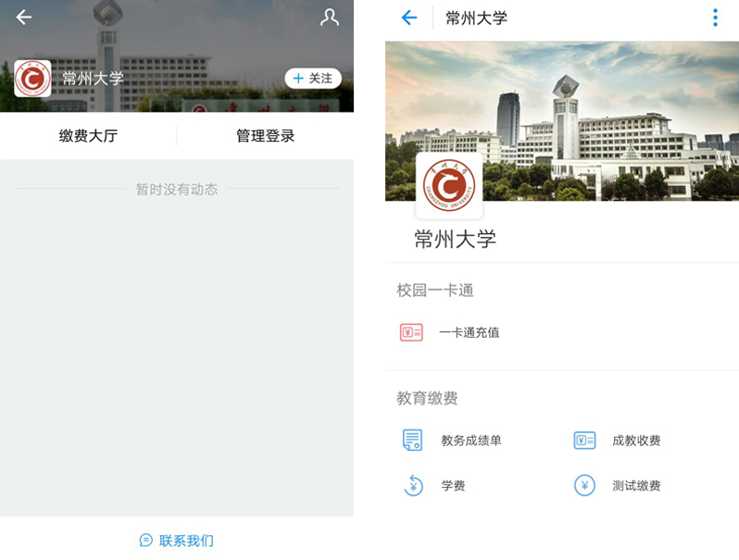Follow 常州大学 with the 关注 button

pos(313,78)
